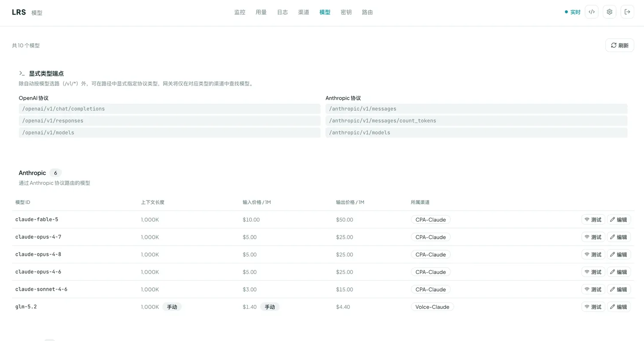
Task: Switch to the 监控 tab
Action: pyautogui.click(x=240, y=12)
